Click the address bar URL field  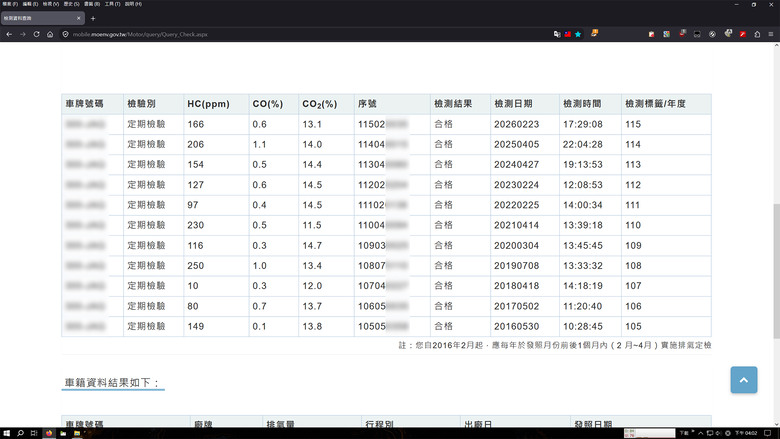coord(308,34)
